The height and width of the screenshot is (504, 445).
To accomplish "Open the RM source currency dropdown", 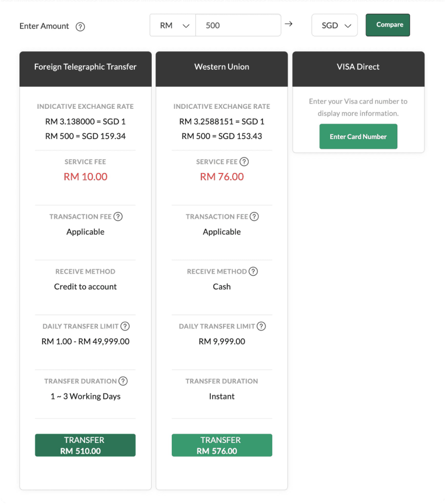I will click(173, 25).
